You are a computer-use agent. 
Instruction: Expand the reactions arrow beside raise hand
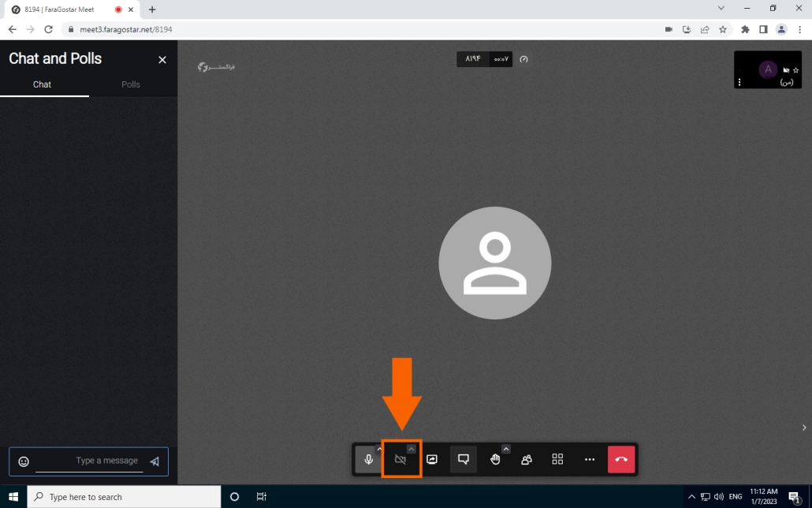click(506, 449)
